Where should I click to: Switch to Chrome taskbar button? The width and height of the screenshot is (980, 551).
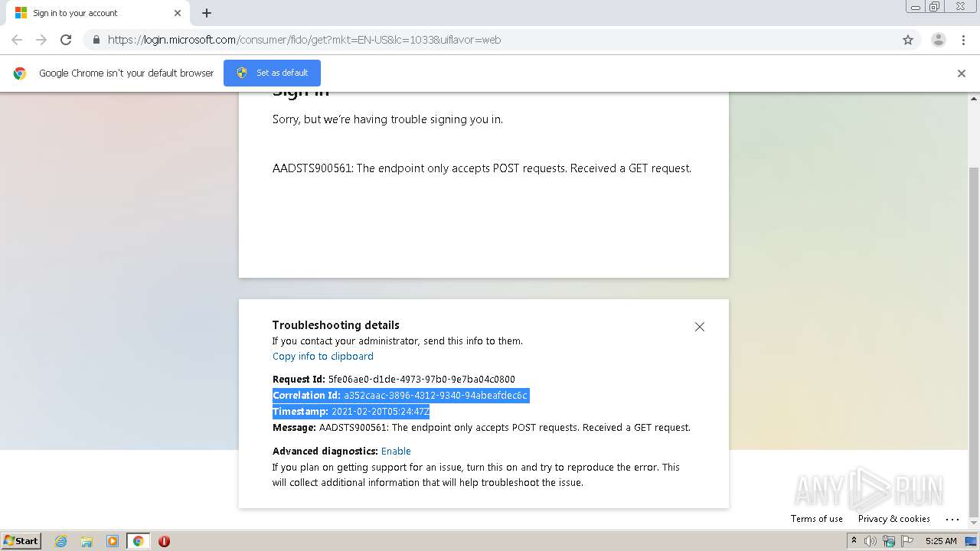coord(138,541)
